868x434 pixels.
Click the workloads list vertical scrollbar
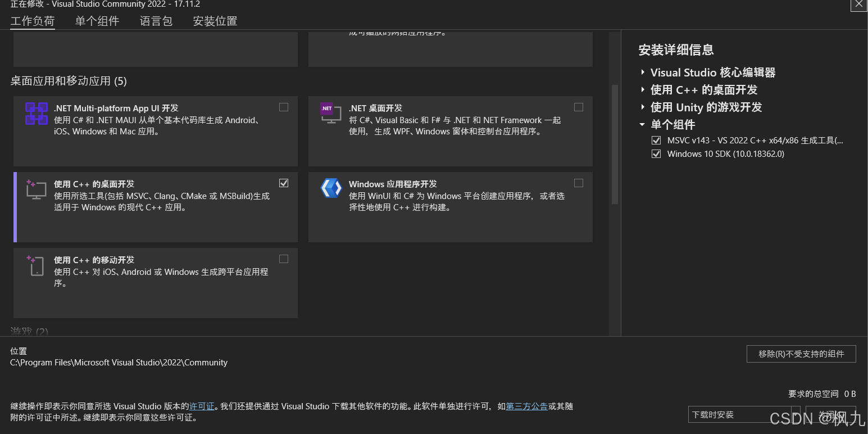tap(615, 144)
